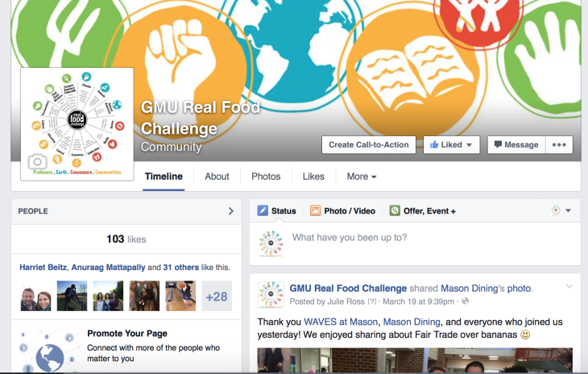
Task: Open the More tab dropdown
Action: [x=362, y=177]
